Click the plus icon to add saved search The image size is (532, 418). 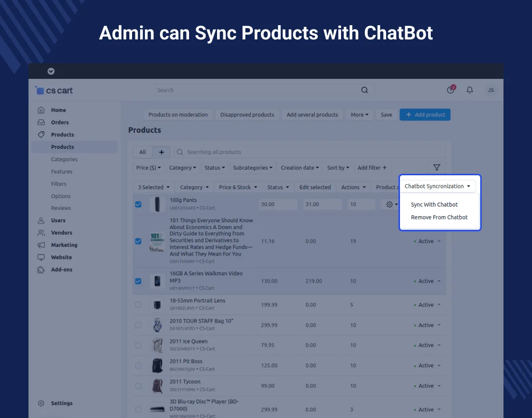pyautogui.click(x=161, y=152)
